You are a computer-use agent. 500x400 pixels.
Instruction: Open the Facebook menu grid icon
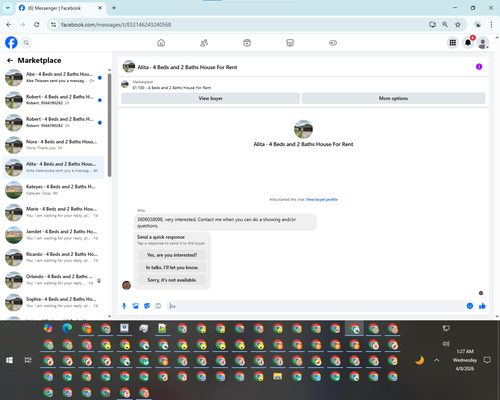point(453,43)
